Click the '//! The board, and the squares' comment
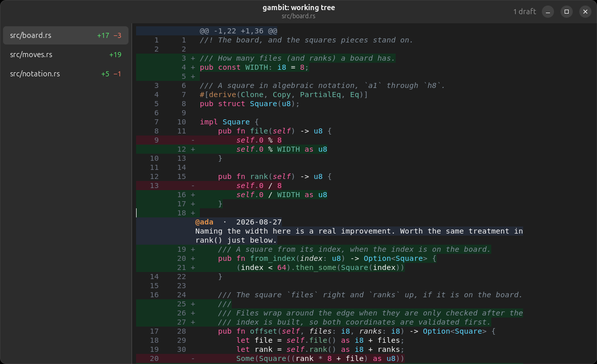This screenshot has height=364, width=597. [307, 40]
